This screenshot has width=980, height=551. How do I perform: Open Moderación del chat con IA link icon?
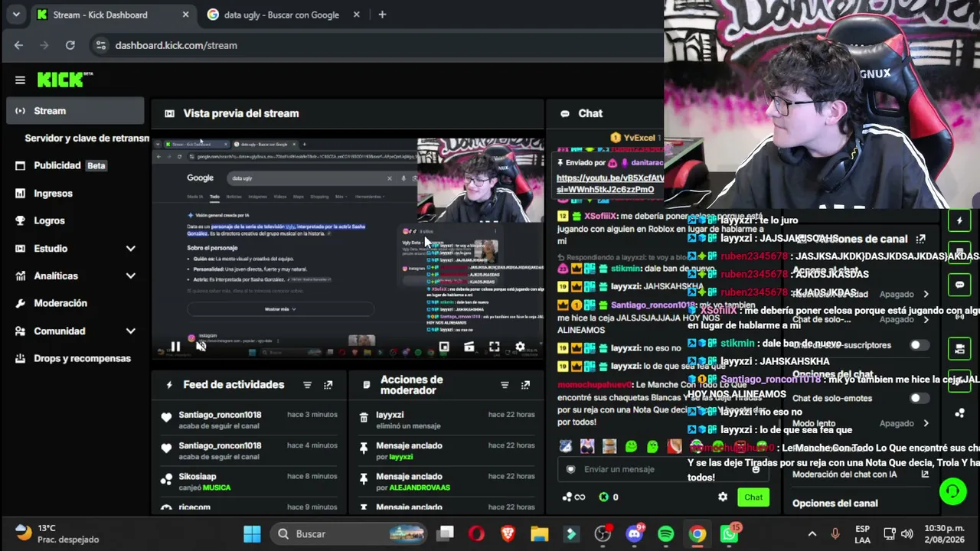925,474
